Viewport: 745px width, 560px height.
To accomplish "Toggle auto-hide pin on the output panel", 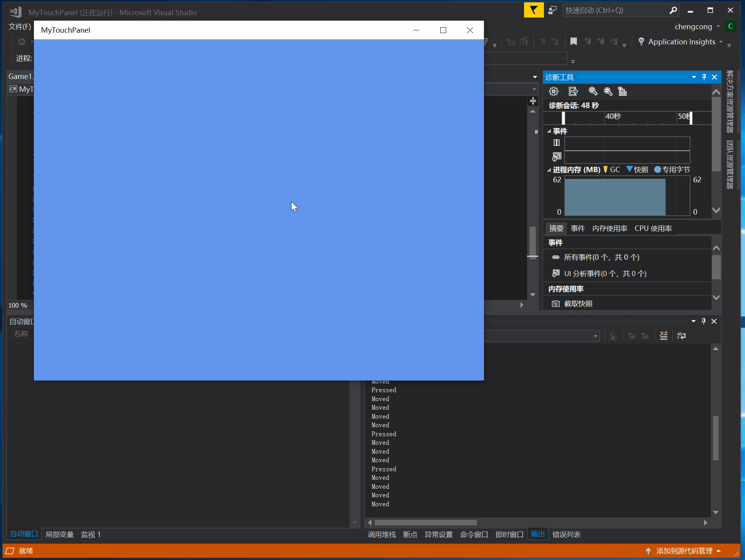I will coord(704,321).
